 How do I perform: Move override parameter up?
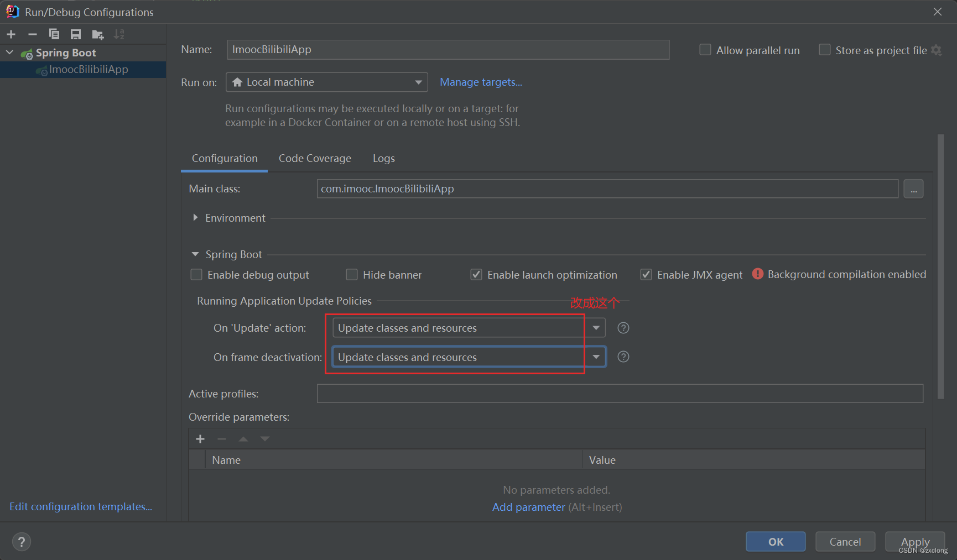coord(243,439)
